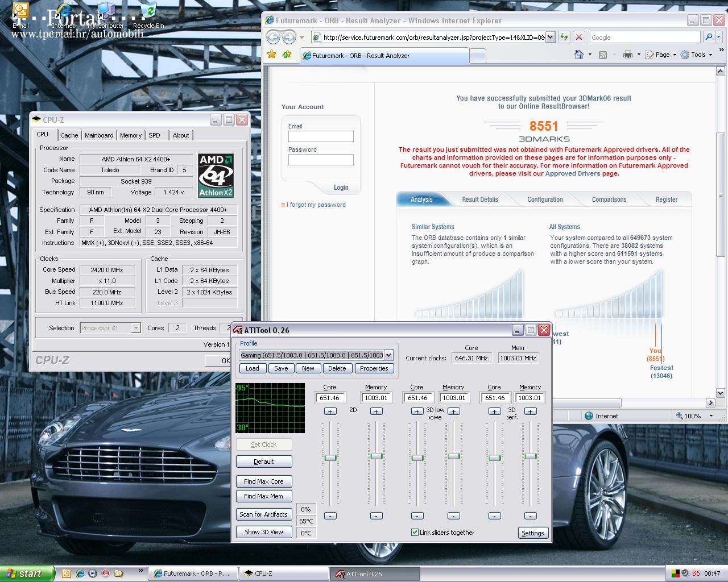The width and height of the screenshot is (728, 582).
Task: Select the Result Details tab
Action: click(x=480, y=199)
